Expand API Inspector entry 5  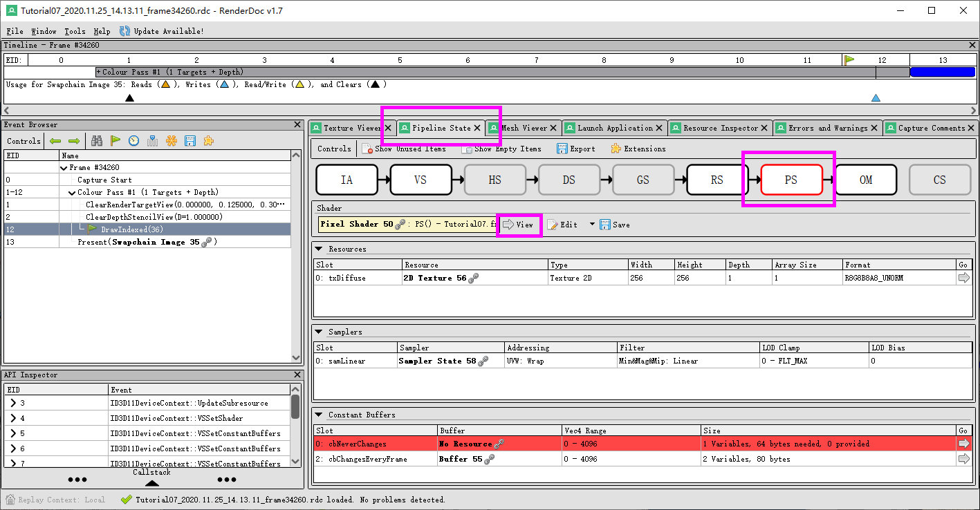coord(12,433)
